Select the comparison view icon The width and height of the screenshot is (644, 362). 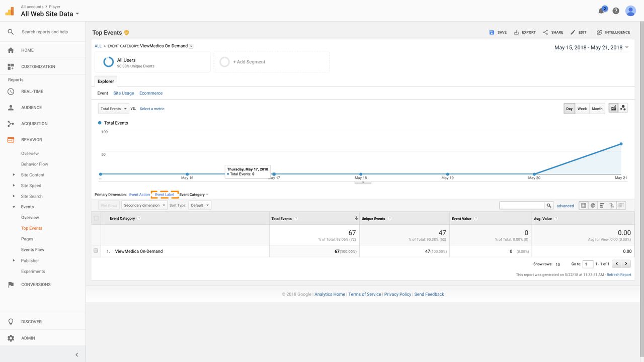tap(612, 205)
